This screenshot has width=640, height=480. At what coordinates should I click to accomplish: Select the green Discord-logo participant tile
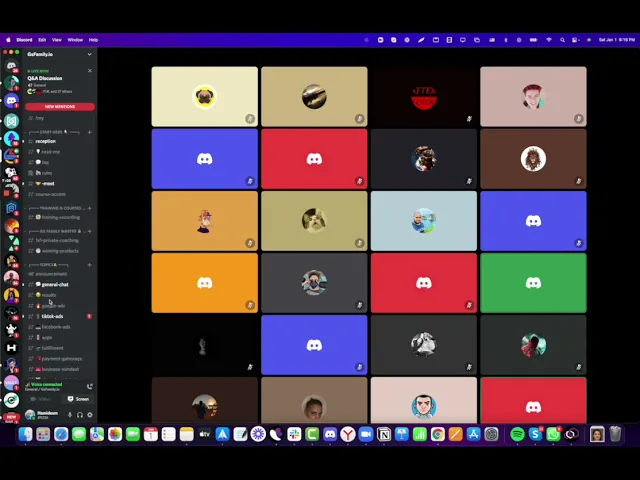533,283
